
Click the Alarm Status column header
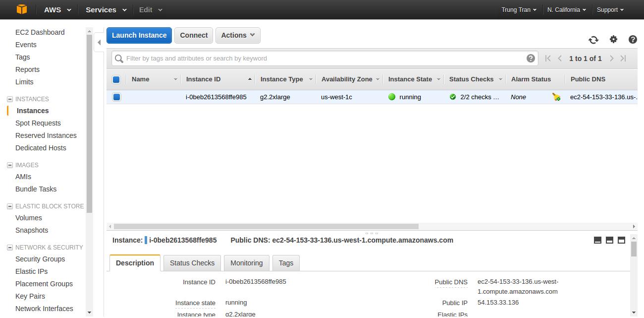point(531,79)
